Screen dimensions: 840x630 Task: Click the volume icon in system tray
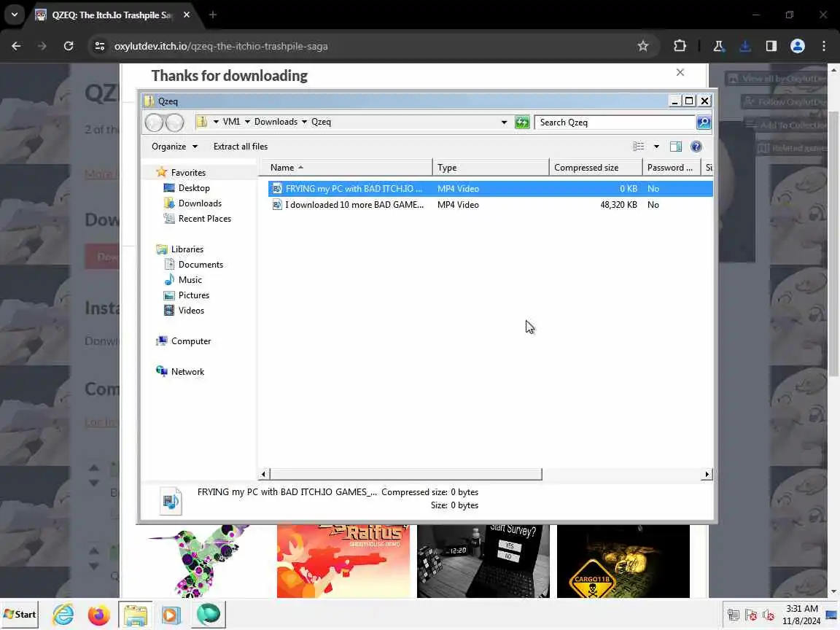(x=769, y=615)
